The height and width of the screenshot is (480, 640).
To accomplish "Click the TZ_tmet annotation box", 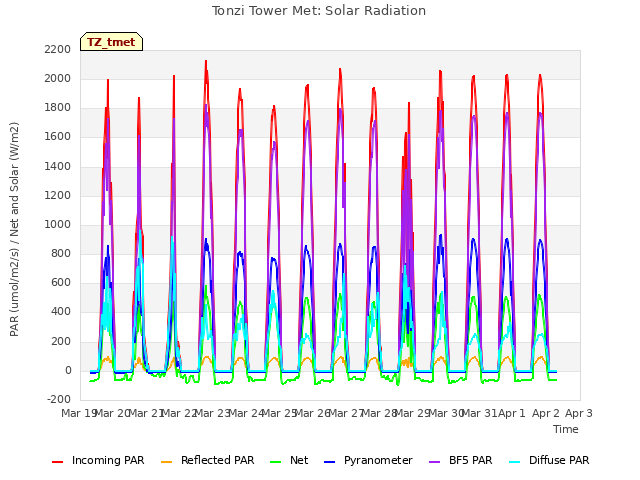I will (x=111, y=42).
